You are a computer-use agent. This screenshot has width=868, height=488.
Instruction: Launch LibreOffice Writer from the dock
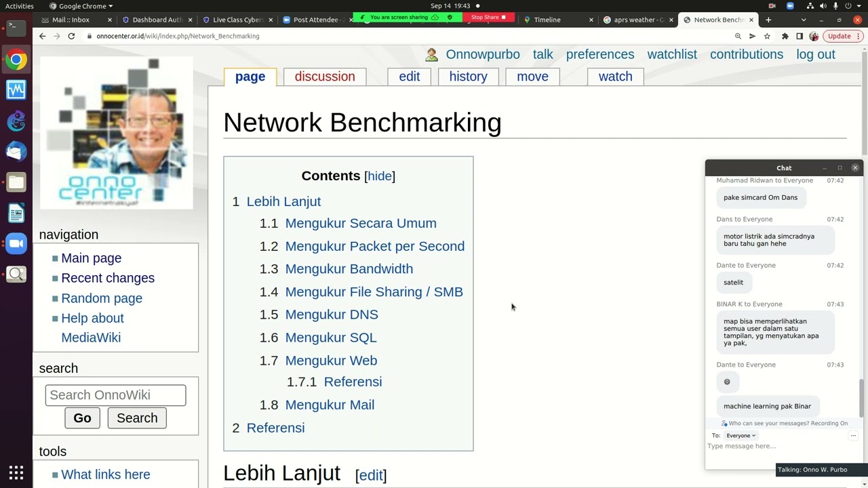16,213
